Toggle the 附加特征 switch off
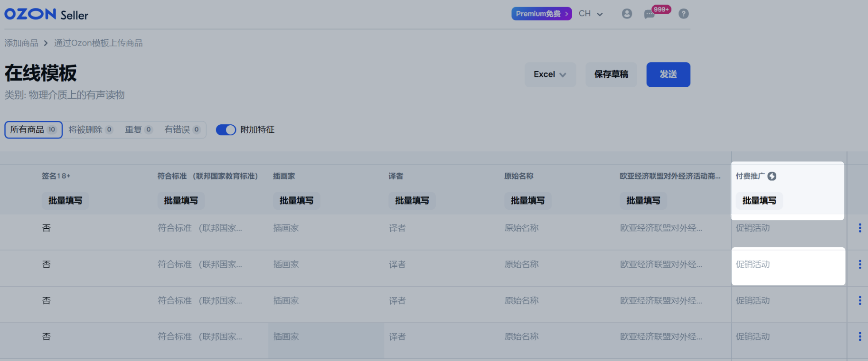This screenshot has width=868, height=361. (x=226, y=130)
